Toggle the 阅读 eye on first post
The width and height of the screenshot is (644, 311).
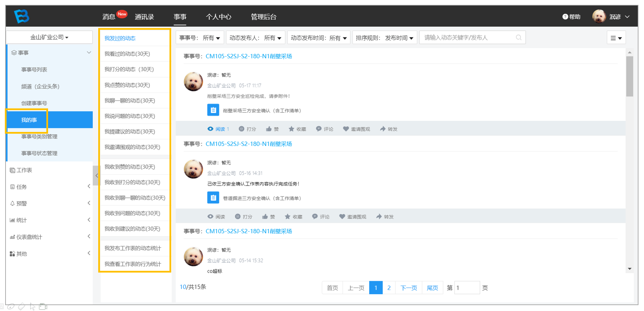click(x=210, y=129)
